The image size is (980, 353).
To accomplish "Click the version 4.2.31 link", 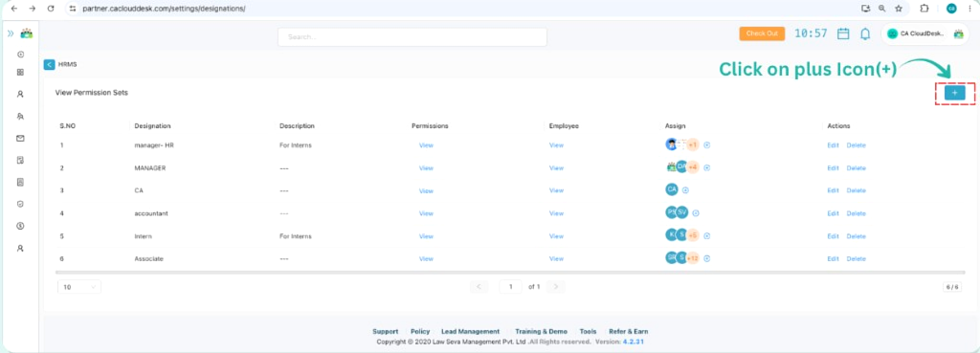I will click(634, 342).
